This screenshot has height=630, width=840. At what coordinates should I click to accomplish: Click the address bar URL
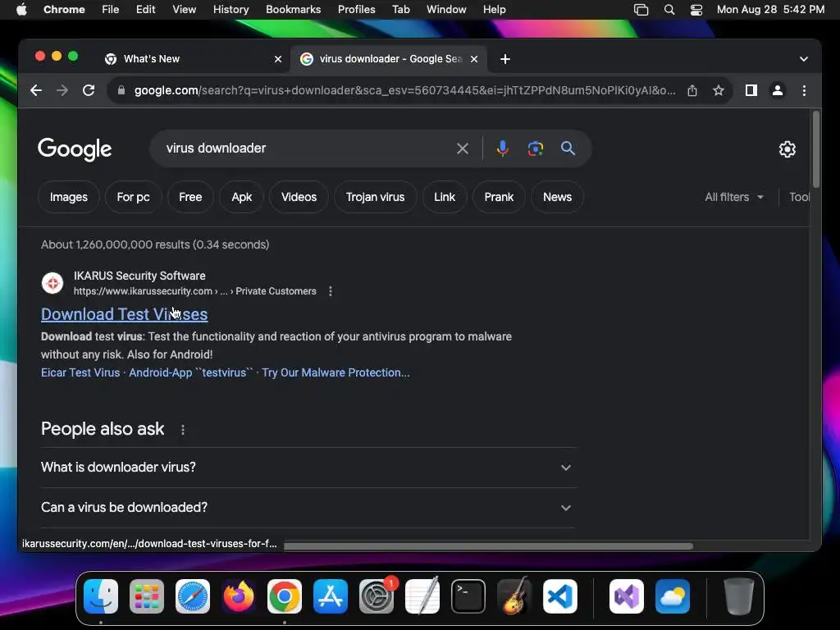click(404, 90)
